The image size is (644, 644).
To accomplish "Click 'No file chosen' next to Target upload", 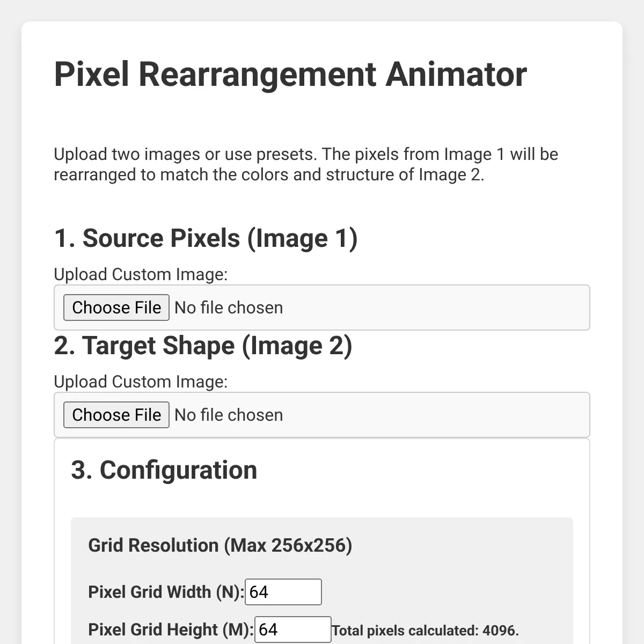I will pos(229,415).
